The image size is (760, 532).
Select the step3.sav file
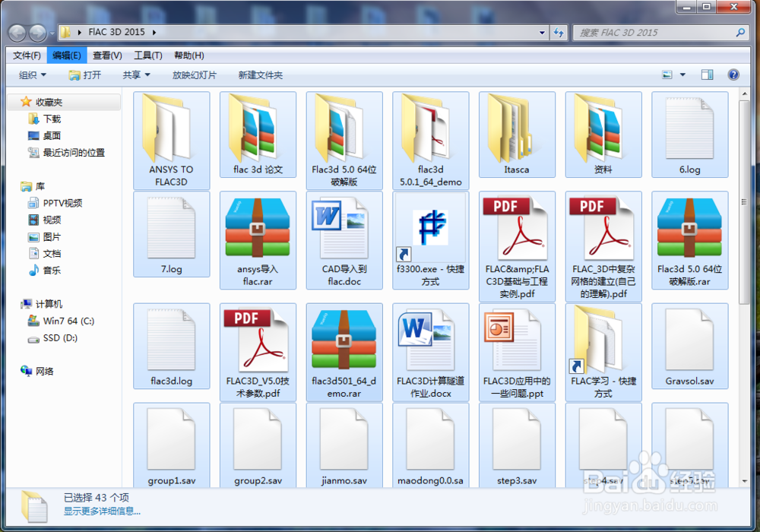pos(517,445)
